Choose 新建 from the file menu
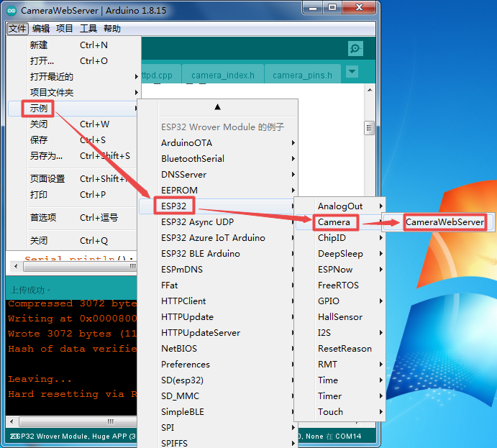This screenshot has height=448, width=497. coord(73,45)
